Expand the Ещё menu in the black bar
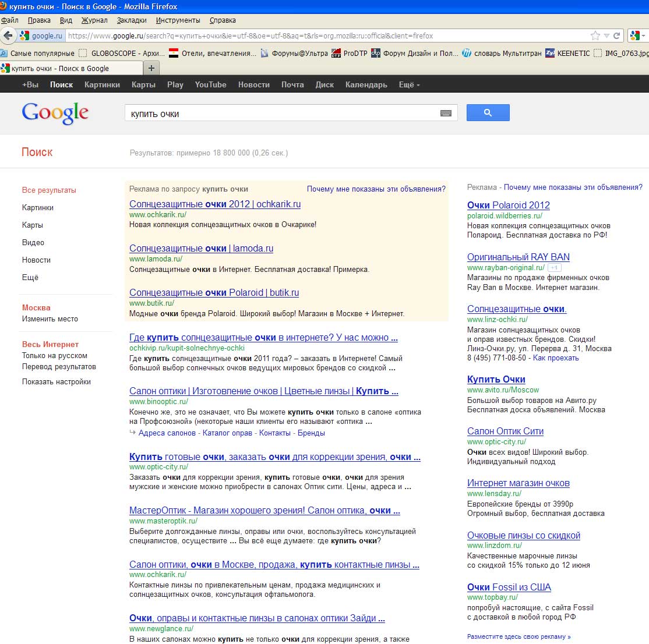 point(410,85)
